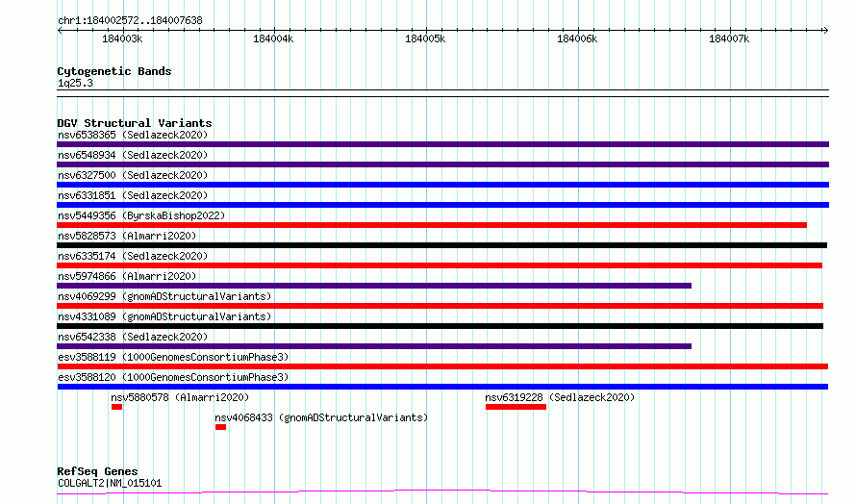Select the red nsv6335174 variant bar

(440, 265)
